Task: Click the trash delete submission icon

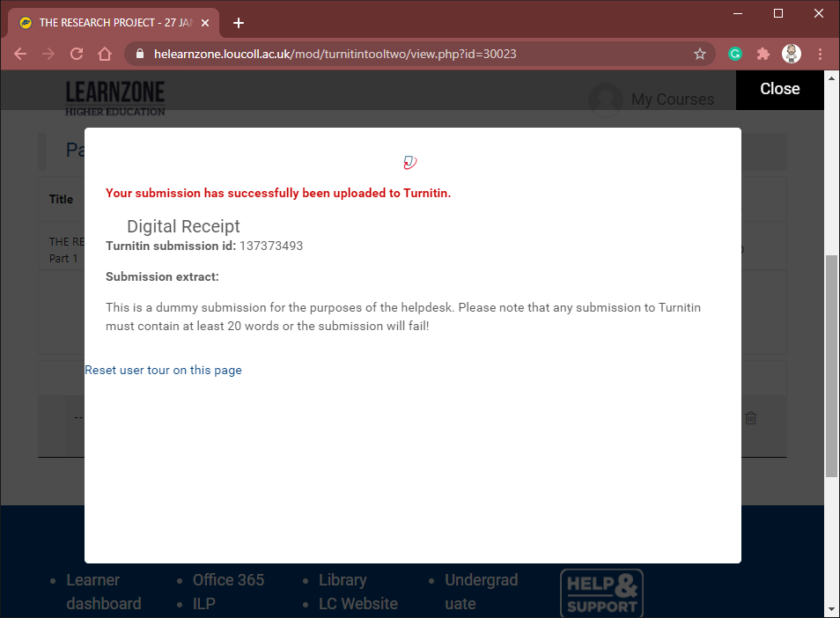Action: tap(750, 417)
